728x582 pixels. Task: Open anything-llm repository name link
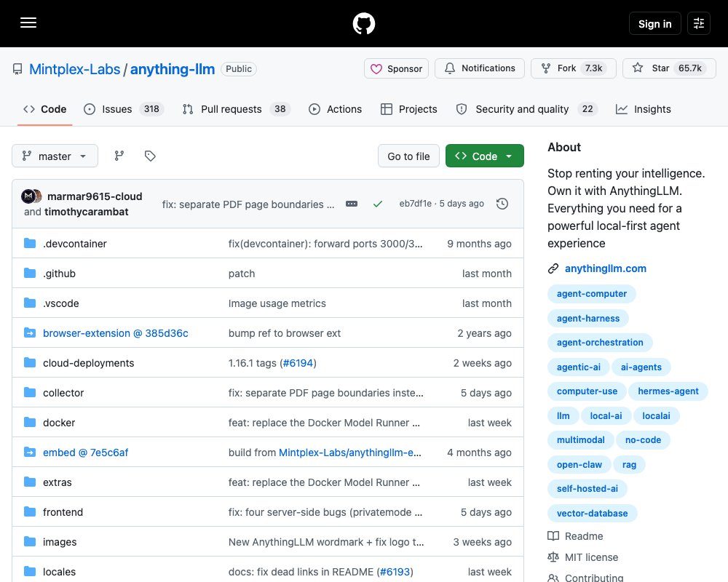[x=173, y=69]
